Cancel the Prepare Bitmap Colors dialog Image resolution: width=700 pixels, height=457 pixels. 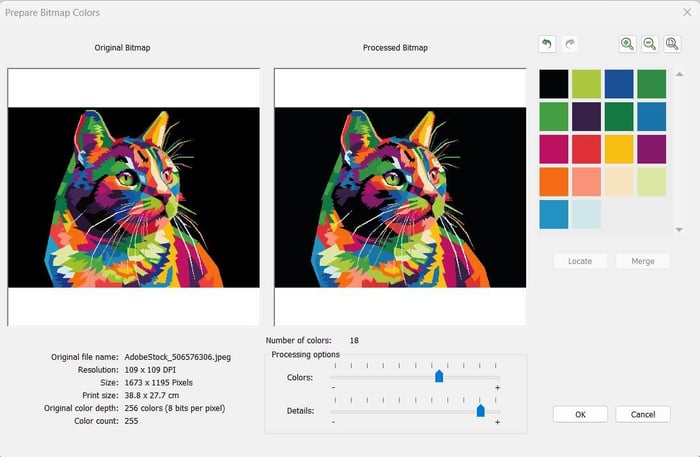click(643, 414)
